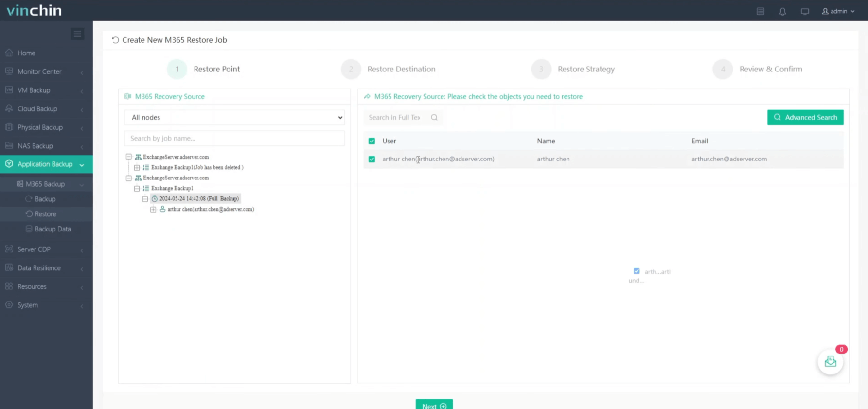Viewport: 868px width, 409px height.
Task: Click the search magnifier in Full Text box
Action: pos(434,117)
